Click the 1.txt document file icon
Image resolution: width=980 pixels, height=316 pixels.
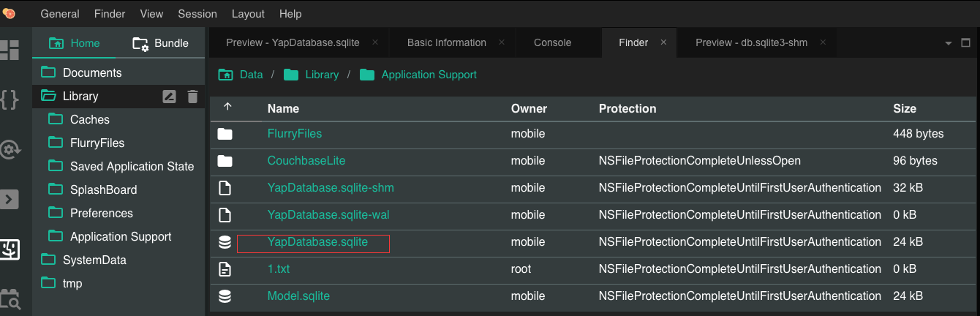click(x=225, y=269)
